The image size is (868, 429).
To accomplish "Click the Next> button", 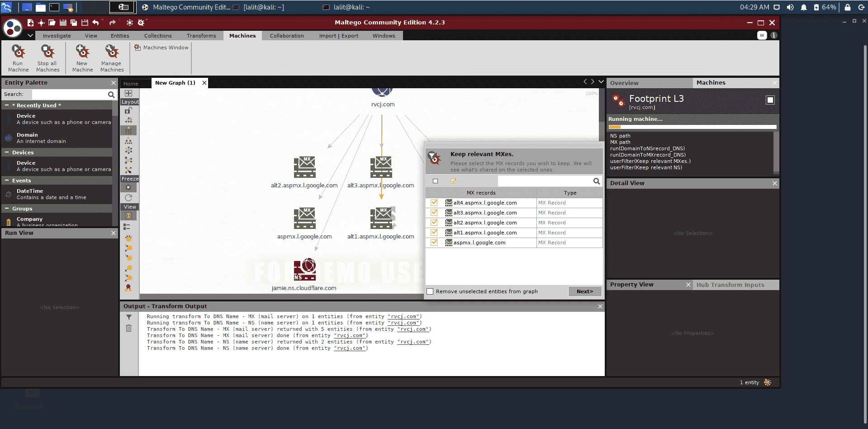I will click(585, 291).
